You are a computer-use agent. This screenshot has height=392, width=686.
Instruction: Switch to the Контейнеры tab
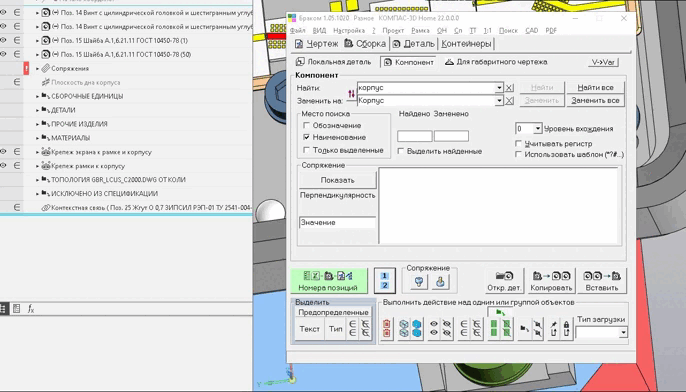coord(466,44)
